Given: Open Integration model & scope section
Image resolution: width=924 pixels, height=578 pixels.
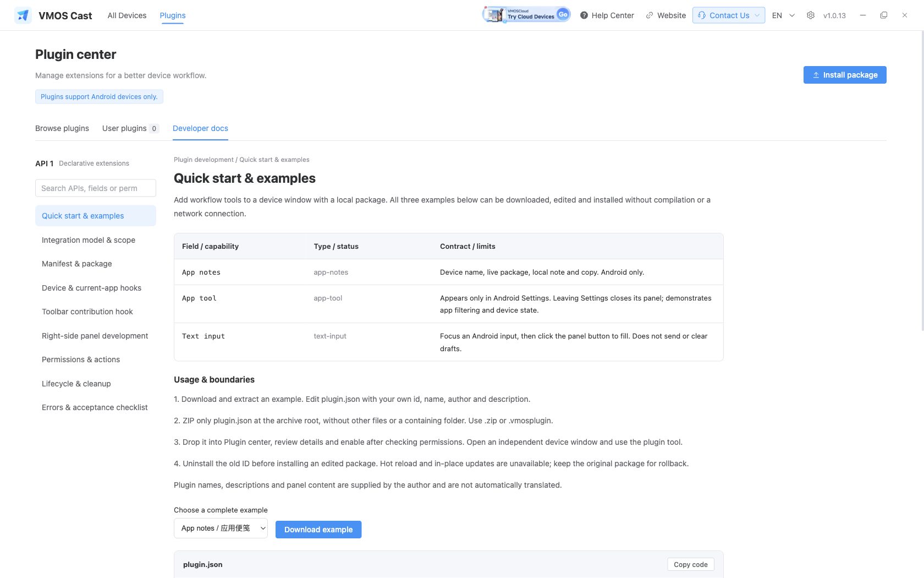Looking at the screenshot, I should pos(96,240).
